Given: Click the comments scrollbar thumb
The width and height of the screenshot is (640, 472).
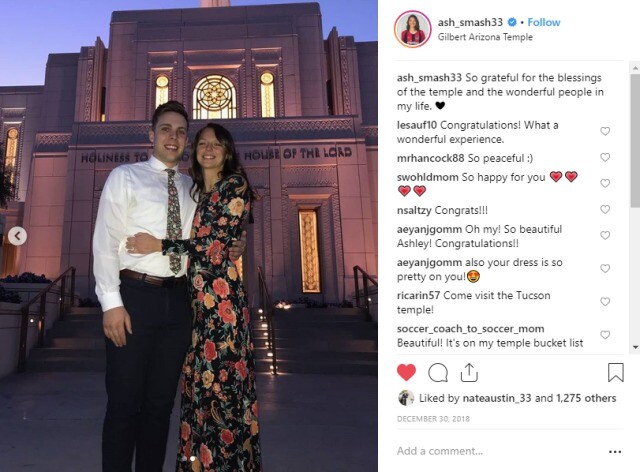Looking at the screenshot, I should coord(635,141).
